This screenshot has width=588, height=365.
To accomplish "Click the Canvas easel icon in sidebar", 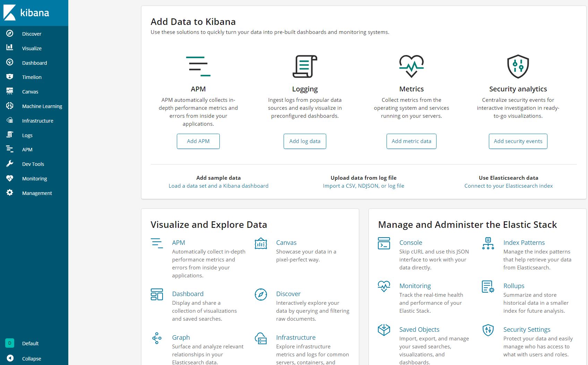I will (10, 91).
